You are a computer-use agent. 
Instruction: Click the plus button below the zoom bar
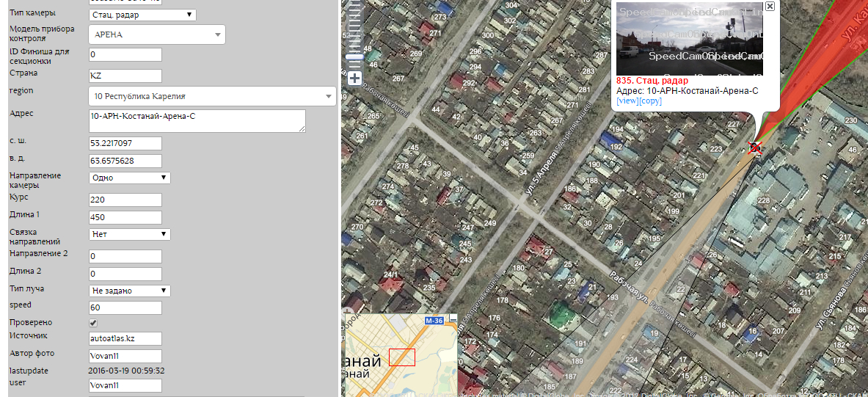354,79
